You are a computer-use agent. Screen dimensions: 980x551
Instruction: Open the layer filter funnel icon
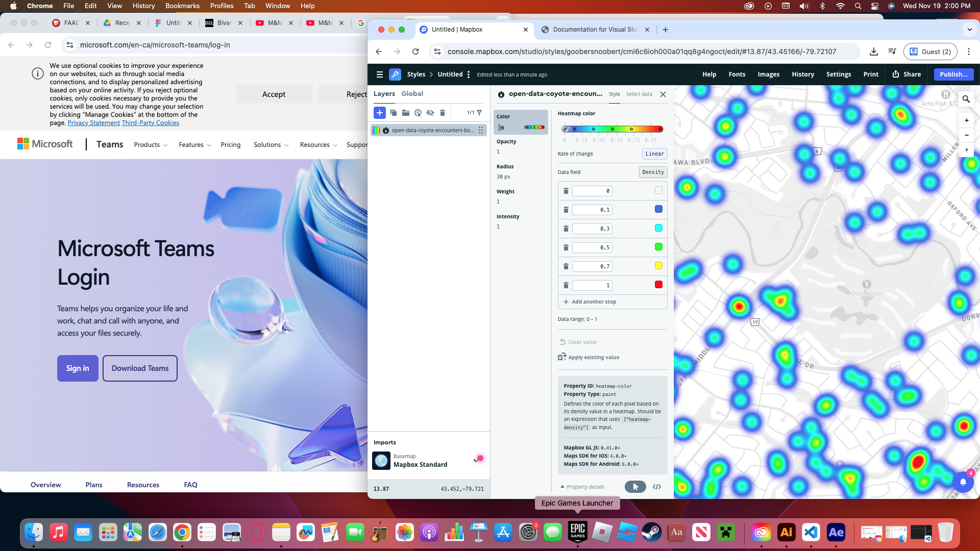click(x=479, y=113)
